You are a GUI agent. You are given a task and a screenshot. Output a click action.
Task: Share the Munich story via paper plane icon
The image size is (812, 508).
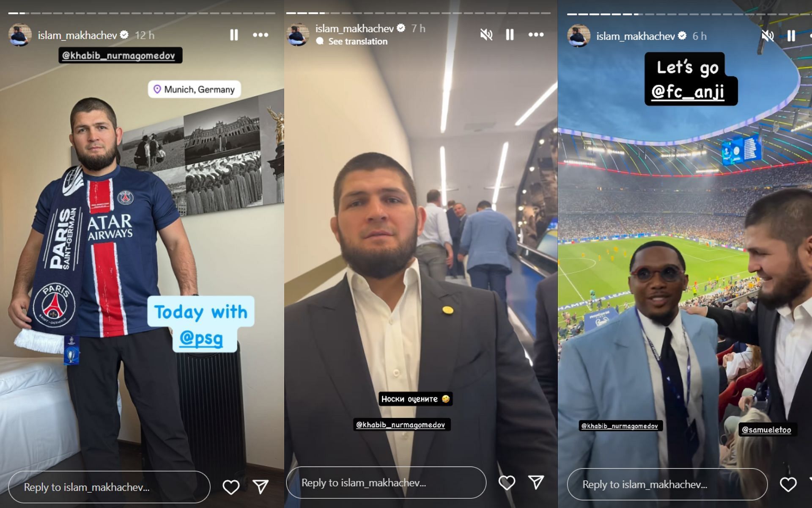pos(261,487)
